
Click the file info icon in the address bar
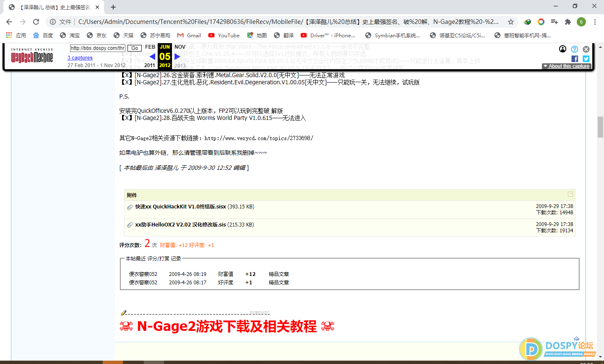53,22
